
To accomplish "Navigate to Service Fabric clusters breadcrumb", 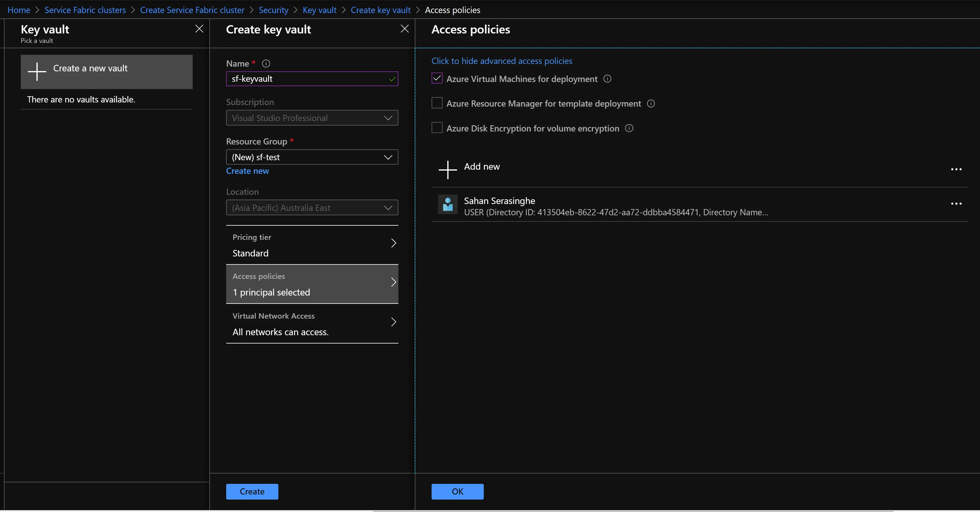I will tap(85, 10).
